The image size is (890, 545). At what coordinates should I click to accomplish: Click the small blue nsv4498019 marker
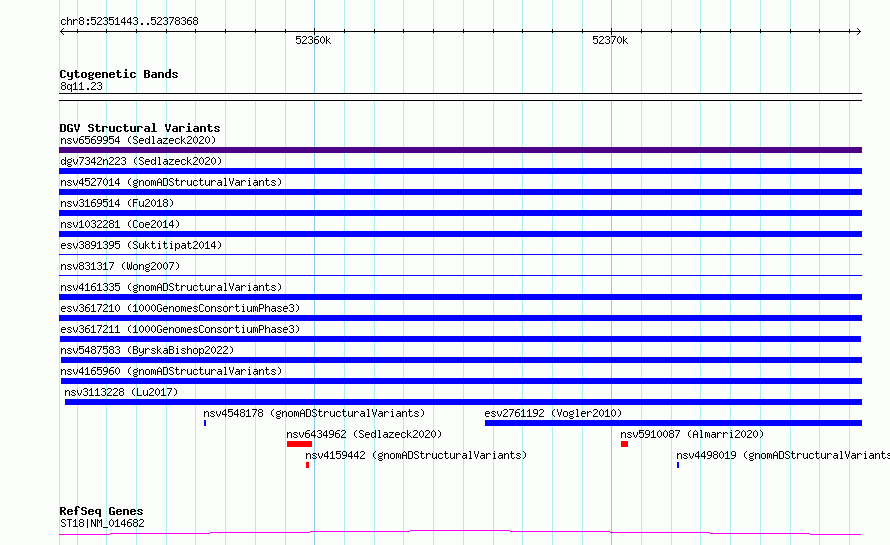tap(678, 465)
